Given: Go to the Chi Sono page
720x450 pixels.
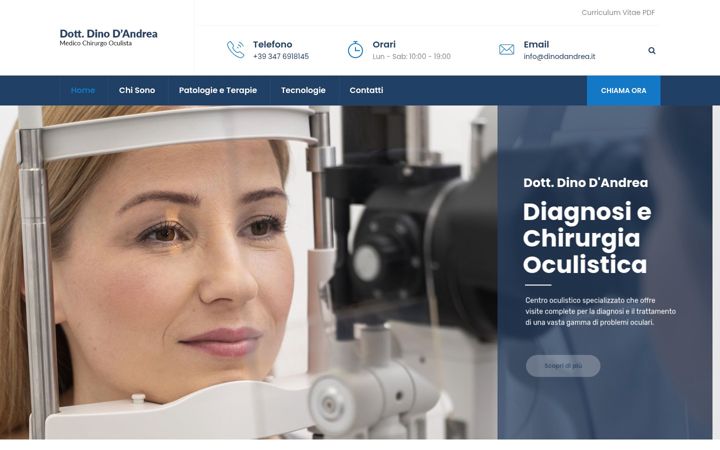Looking at the screenshot, I should 137,90.
